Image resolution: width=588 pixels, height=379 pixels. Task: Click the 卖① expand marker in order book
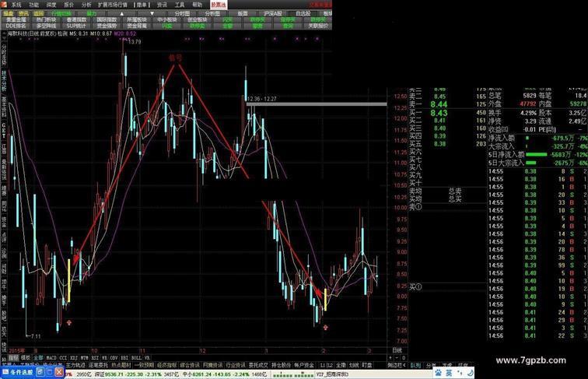(415, 207)
